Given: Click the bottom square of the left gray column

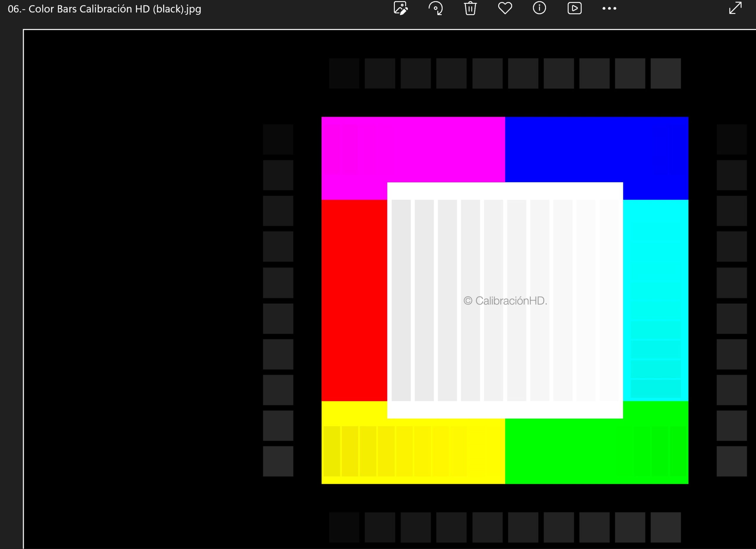Looking at the screenshot, I should pos(278,461).
